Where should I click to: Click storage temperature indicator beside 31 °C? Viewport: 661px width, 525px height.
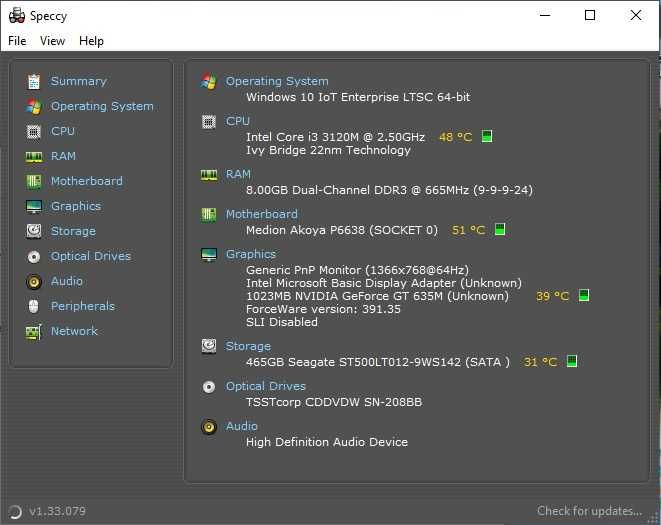572,361
